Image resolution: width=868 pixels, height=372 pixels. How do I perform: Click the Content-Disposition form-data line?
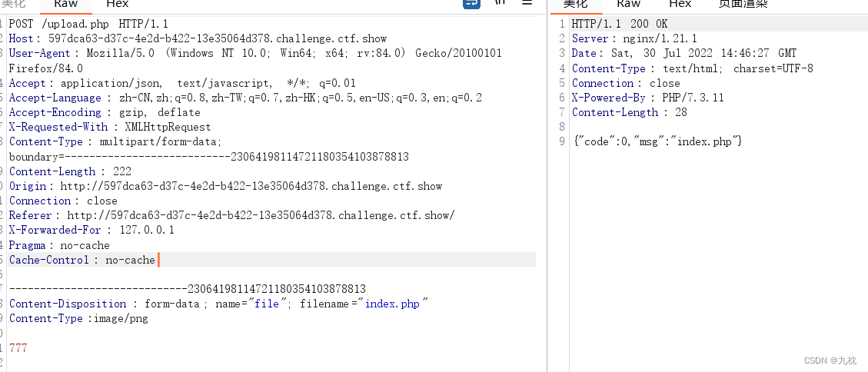coord(218,304)
